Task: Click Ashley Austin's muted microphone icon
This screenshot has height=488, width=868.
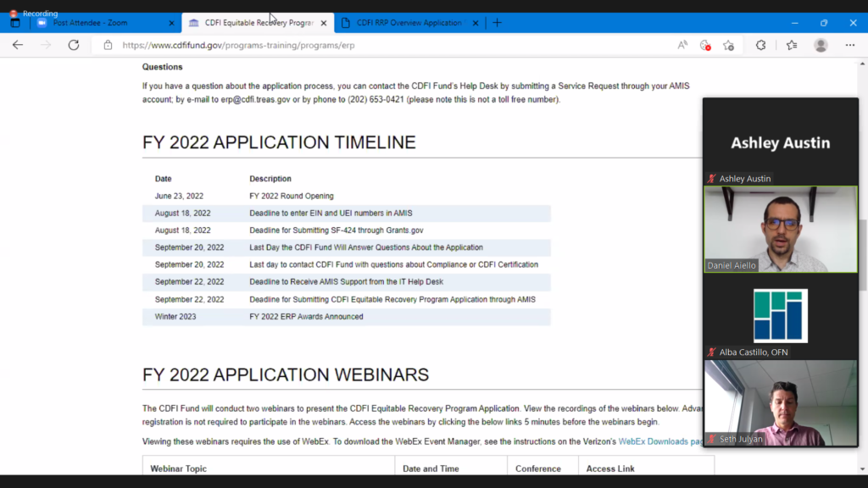Action: pos(712,179)
